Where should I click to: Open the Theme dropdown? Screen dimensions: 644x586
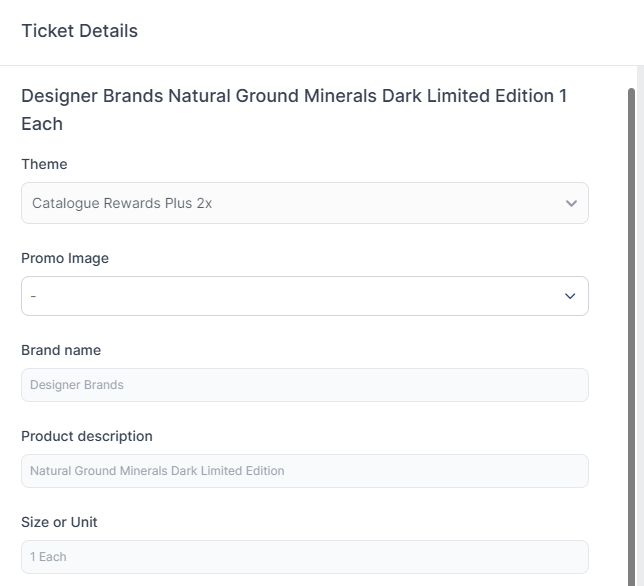[x=305, y=203]
